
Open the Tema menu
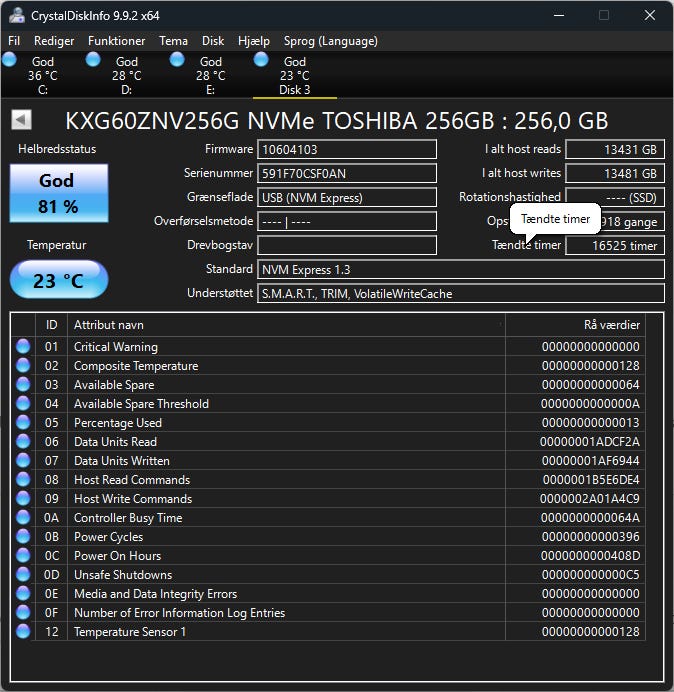point(173,41)
